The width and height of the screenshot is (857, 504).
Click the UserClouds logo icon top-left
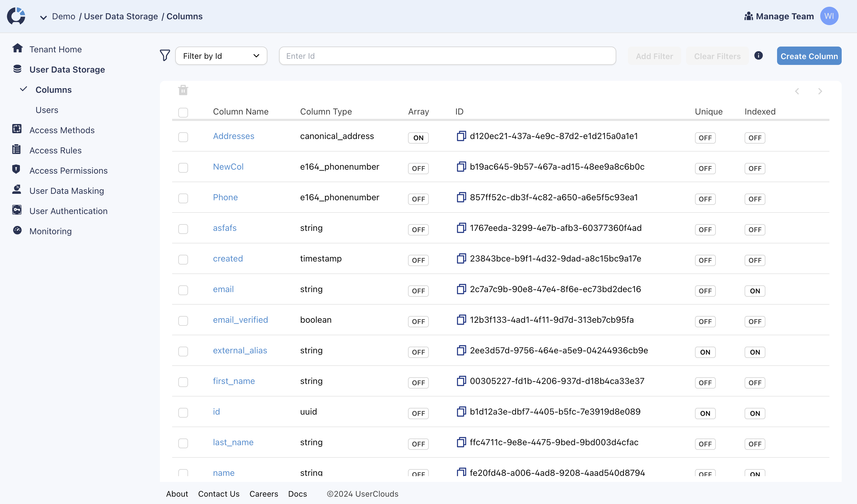click(17, 16)
